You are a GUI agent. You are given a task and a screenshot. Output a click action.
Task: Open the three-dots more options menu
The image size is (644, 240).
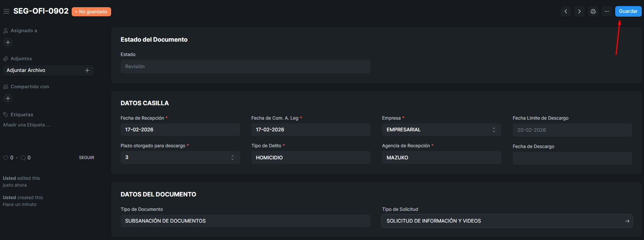point(607,11)
